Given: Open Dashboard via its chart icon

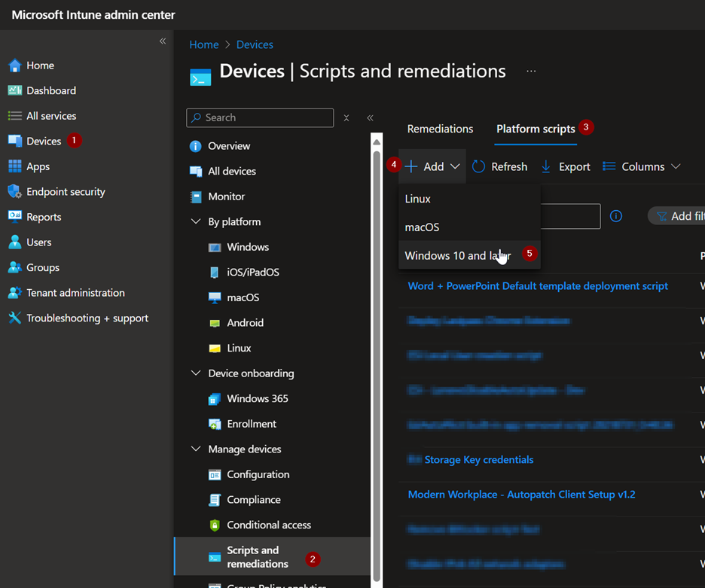Looking at the screenshot, I should click(14, 90).
